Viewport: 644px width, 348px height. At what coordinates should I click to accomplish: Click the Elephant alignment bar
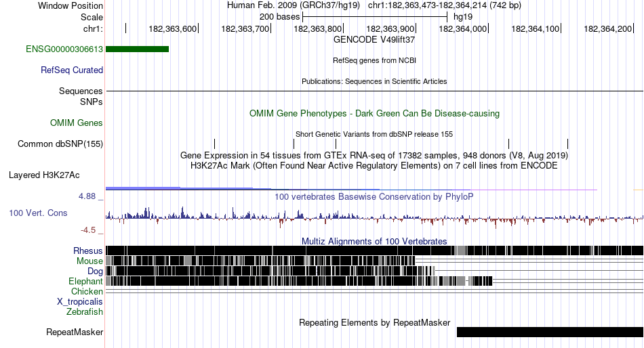[299, 281]
